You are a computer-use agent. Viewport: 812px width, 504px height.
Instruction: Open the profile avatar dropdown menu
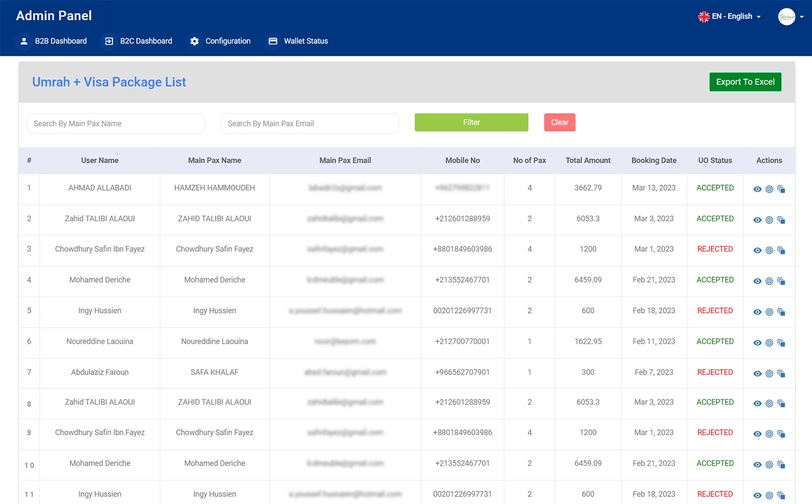coord(791,16)
